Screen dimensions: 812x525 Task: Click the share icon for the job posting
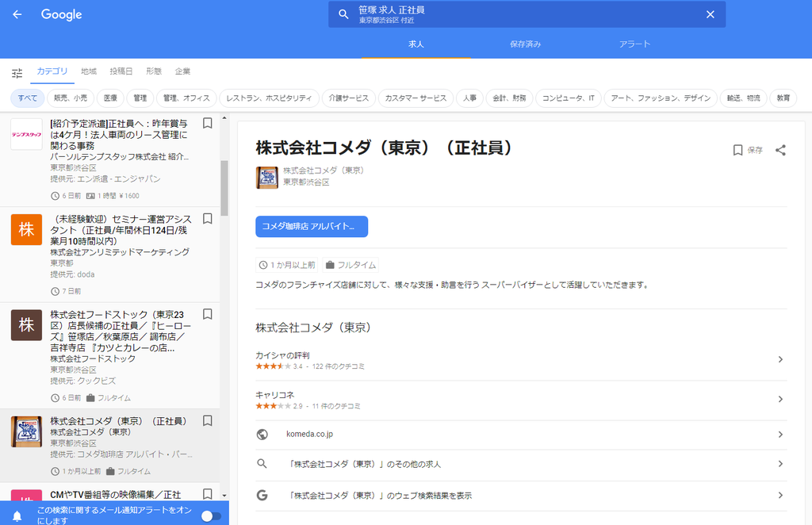click(x=782, y=149)
